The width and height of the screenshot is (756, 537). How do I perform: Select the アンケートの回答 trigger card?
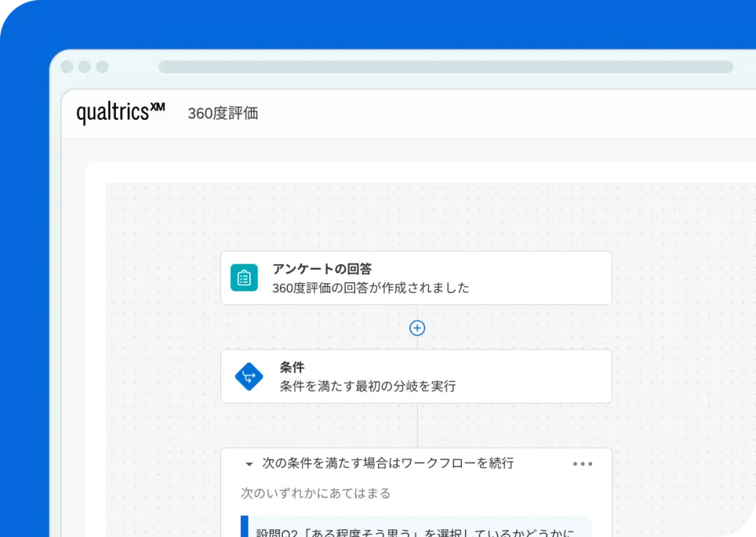click(x=416, y=278)
